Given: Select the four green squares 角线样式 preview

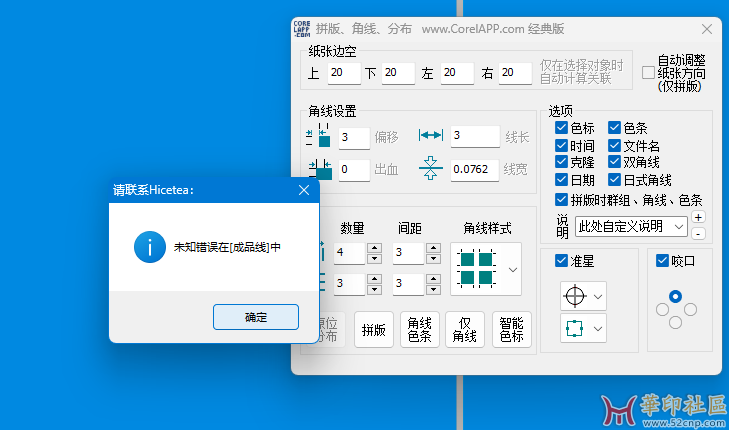Looking at the screenshot, I should (x=476, y=268).
